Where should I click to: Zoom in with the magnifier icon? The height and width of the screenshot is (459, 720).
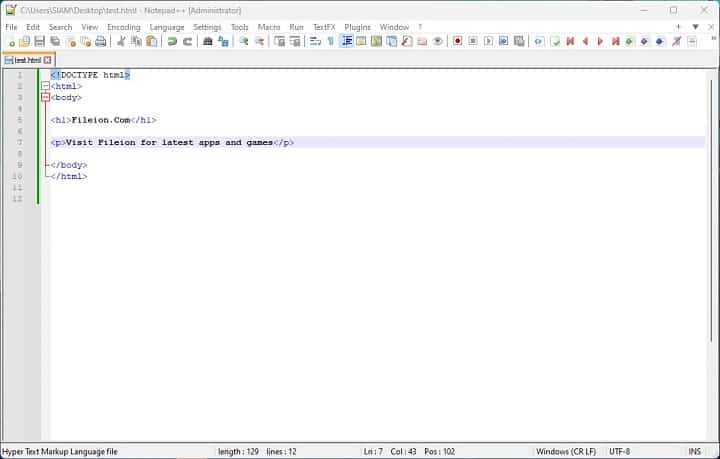244,42
